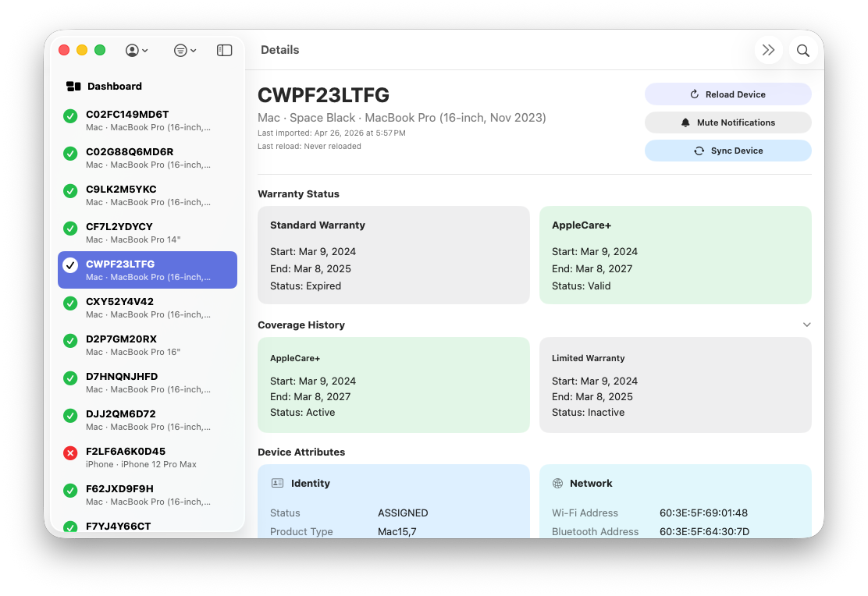Click the double-chevron overflow icon
868x596 pixels.
click(768, 51)
